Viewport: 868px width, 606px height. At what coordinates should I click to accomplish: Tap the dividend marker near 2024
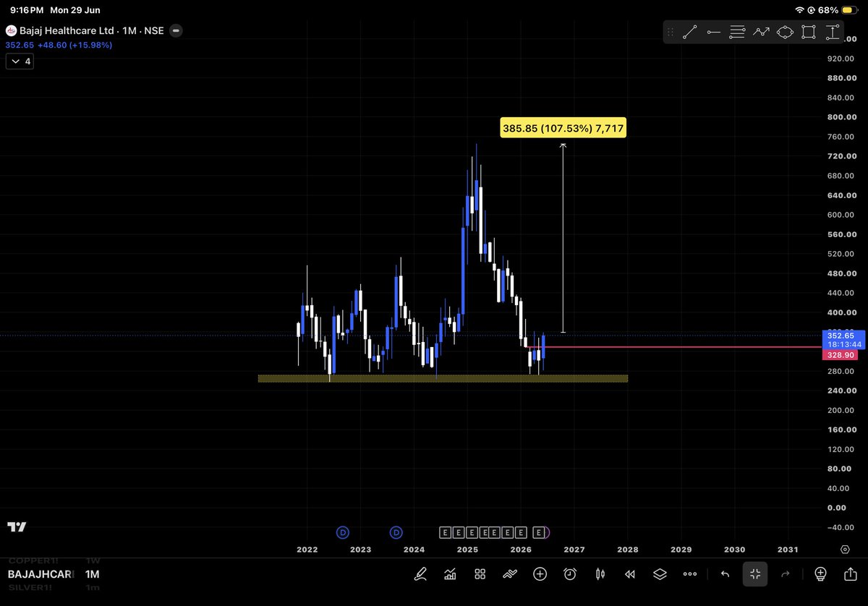(396, 532)
